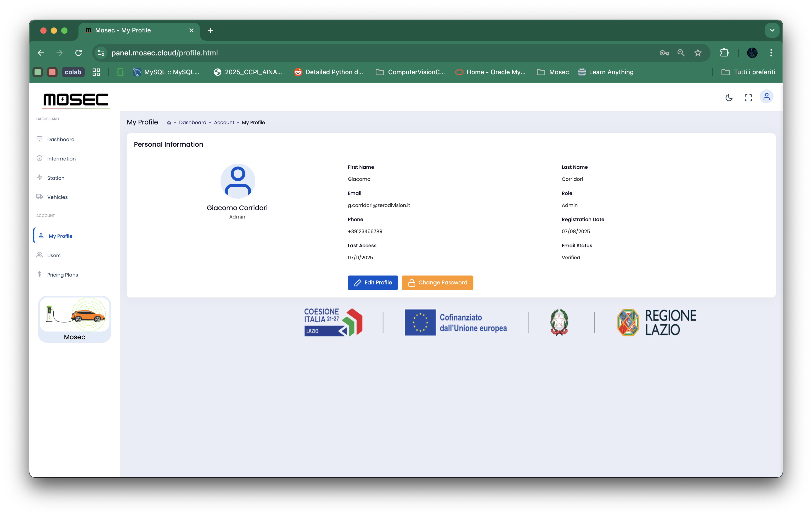Expand the tab search chevron in Chrome

[x=772, y=30]
